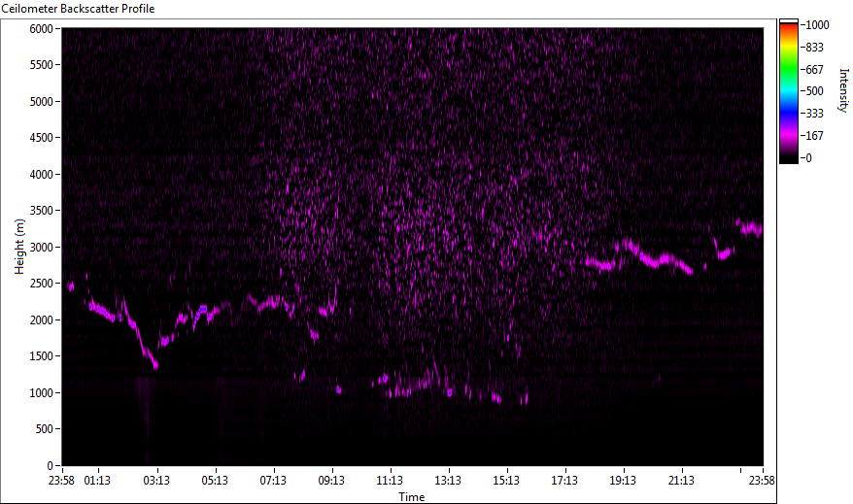Click the 3000 height axis label
The width and height of the screenshot is (853, 504).
(42, 248)
